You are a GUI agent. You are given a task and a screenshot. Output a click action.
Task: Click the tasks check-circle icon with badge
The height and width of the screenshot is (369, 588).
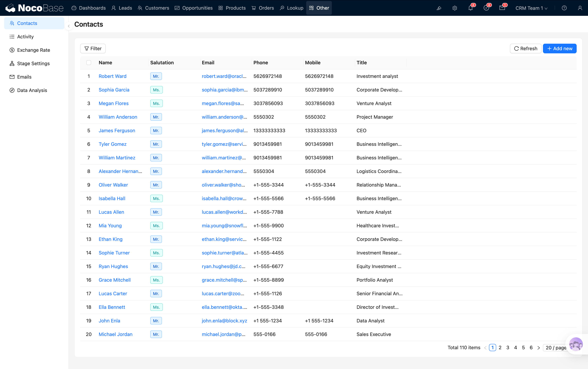(x=487, y=8)
